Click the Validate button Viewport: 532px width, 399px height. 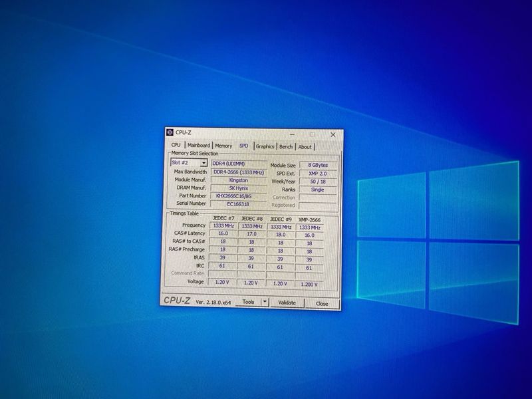tap(287, 303)
